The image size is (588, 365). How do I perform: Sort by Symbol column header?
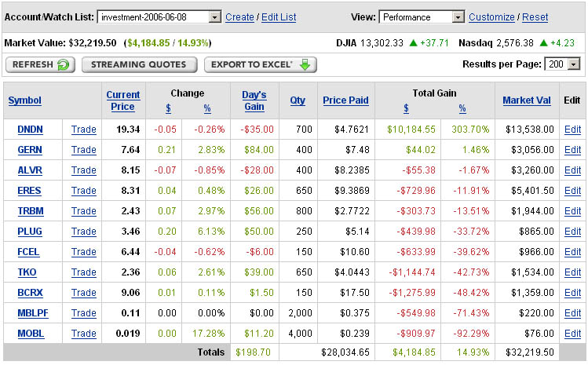tap(24, 100)
